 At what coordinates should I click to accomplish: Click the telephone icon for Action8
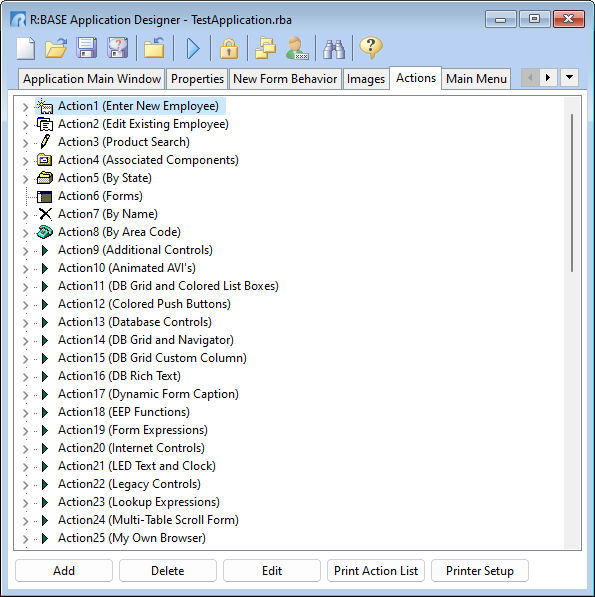click(45, 232)
